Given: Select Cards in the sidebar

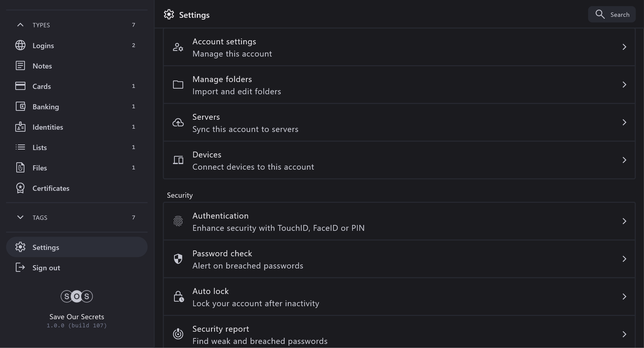Looking at the screenshot, I should 42,86.
